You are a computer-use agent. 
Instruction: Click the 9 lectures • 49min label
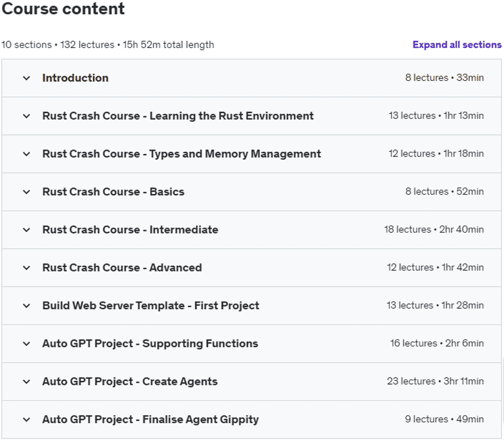click(444, 419)
